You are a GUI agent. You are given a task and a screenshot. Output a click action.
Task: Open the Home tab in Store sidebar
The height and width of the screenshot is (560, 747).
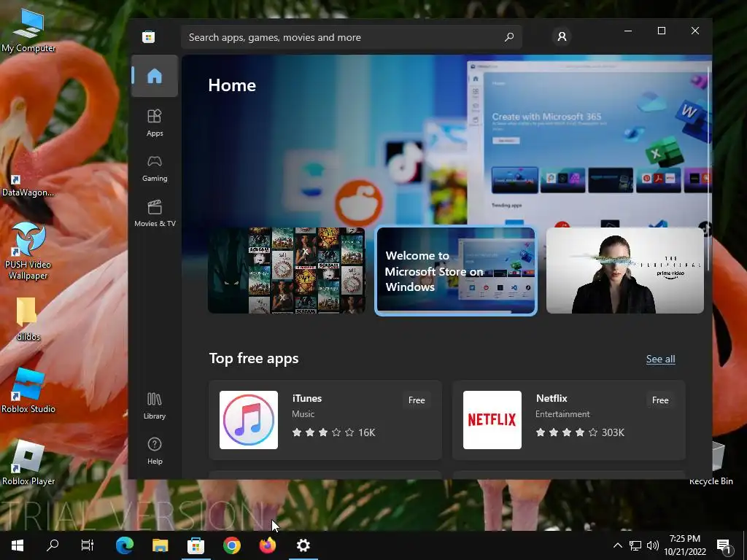(x=155, y=76)
